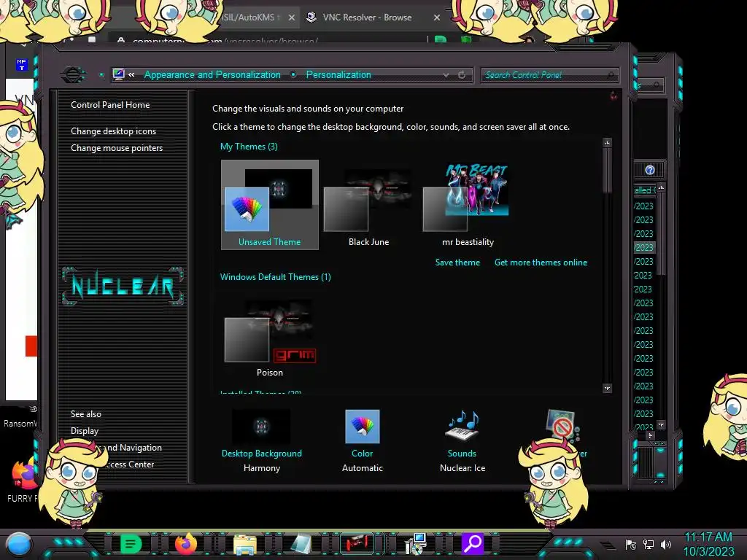Select the Unsaved Theme thumbnail
Image resolution: width=747 pixels, height=560 pixels.
pyautogui.click(x=270, y=205)
